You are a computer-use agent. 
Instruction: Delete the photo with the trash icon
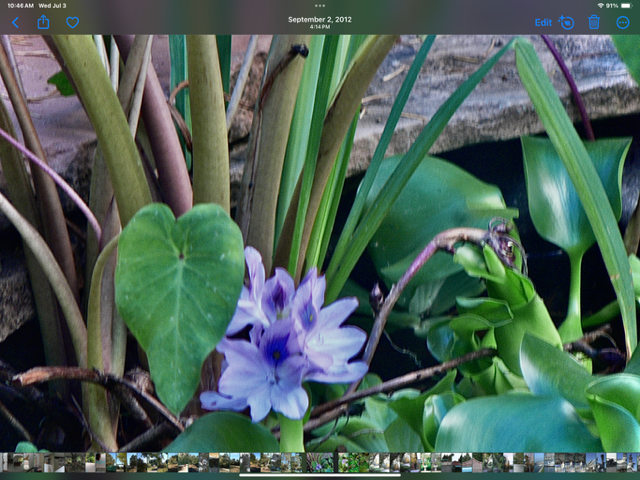click(x=594, y=22)
